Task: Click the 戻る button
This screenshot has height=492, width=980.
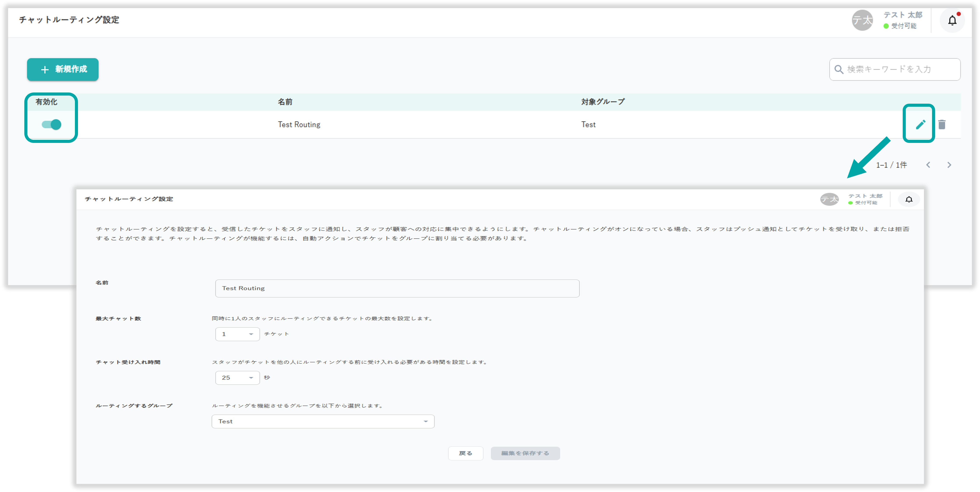Action: (465, 453)
